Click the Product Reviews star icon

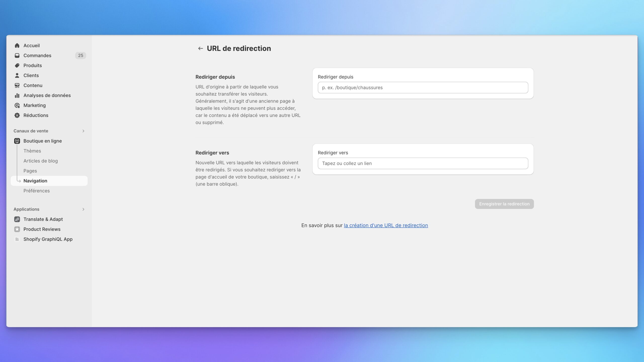coord(17,229)
